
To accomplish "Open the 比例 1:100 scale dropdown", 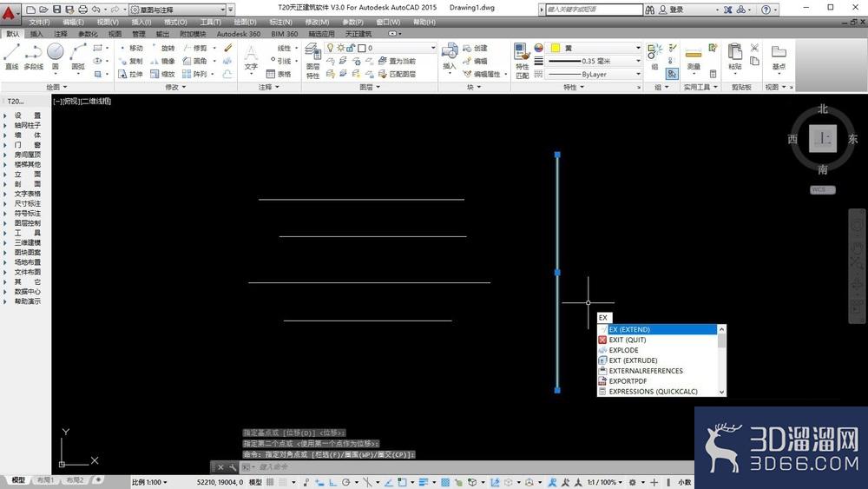I will (x=149, y=482).
